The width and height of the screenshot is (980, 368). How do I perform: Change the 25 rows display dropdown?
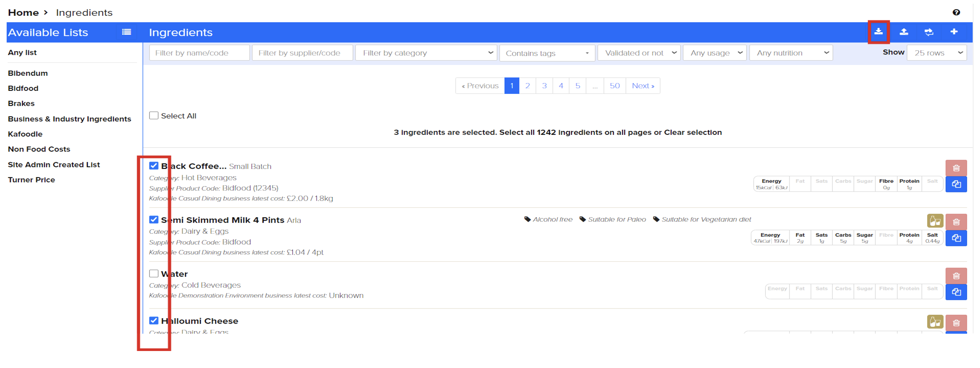click(937, 53)
